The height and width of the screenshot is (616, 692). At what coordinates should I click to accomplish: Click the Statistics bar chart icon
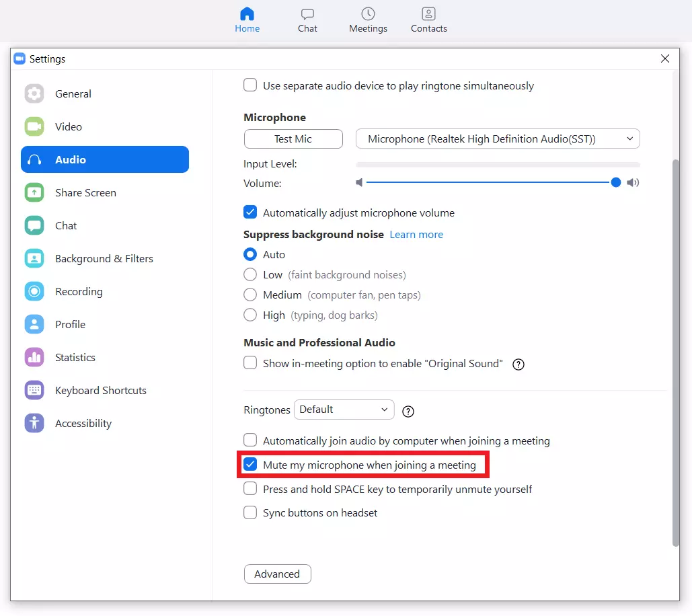pos(34,357)
